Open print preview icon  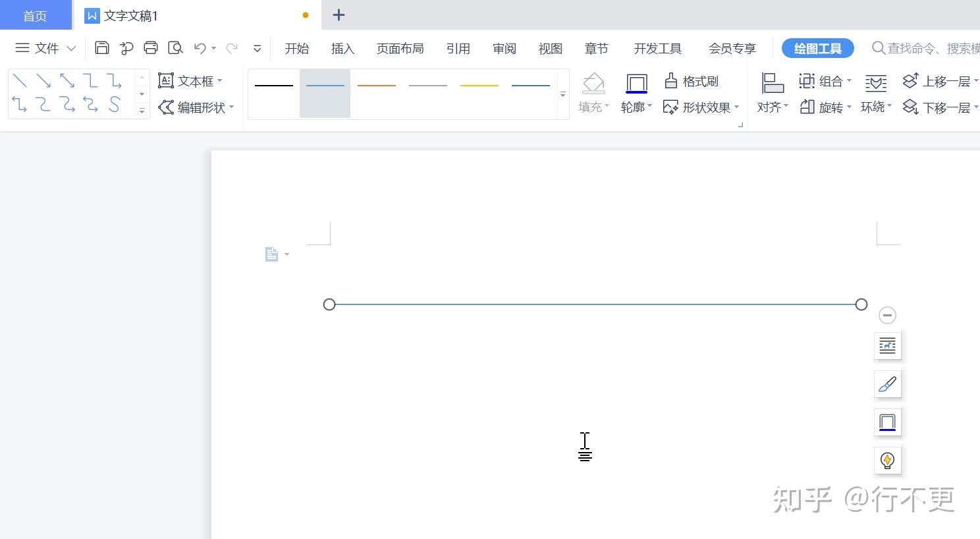pos(175,47)
